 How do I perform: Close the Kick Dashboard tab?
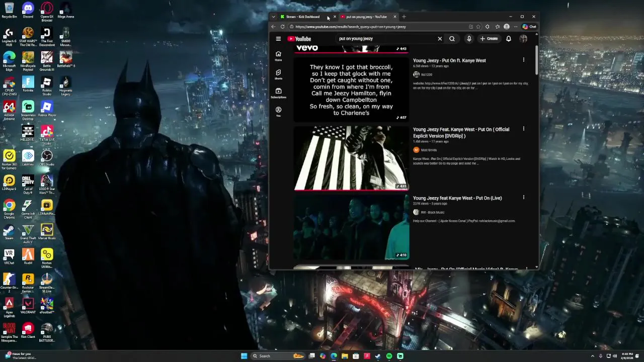(335, 17)
